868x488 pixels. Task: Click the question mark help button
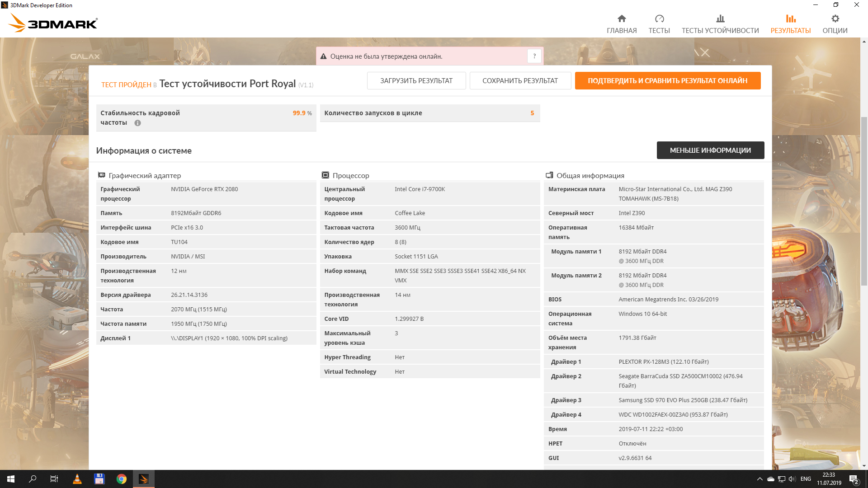point(534,56)
